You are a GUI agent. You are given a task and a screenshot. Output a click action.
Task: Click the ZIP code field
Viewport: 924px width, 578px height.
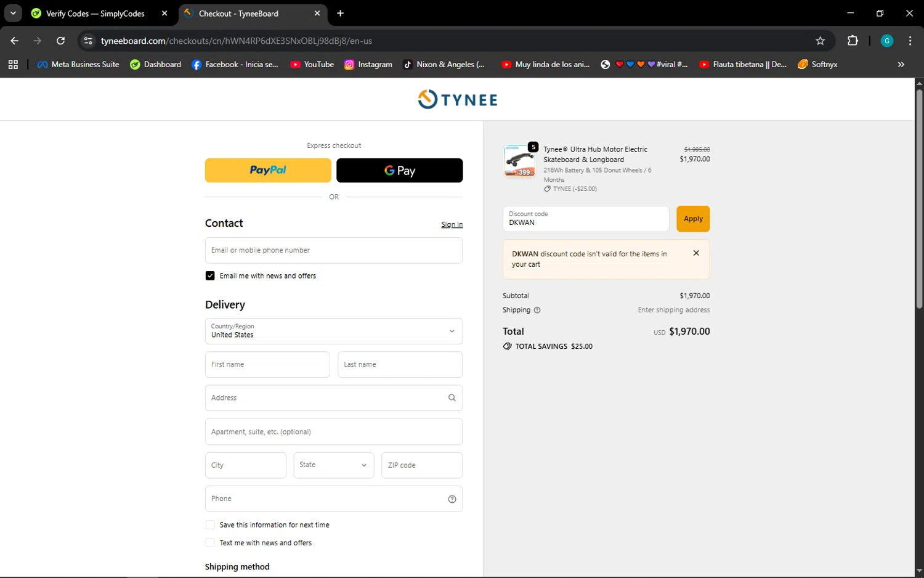422,465
